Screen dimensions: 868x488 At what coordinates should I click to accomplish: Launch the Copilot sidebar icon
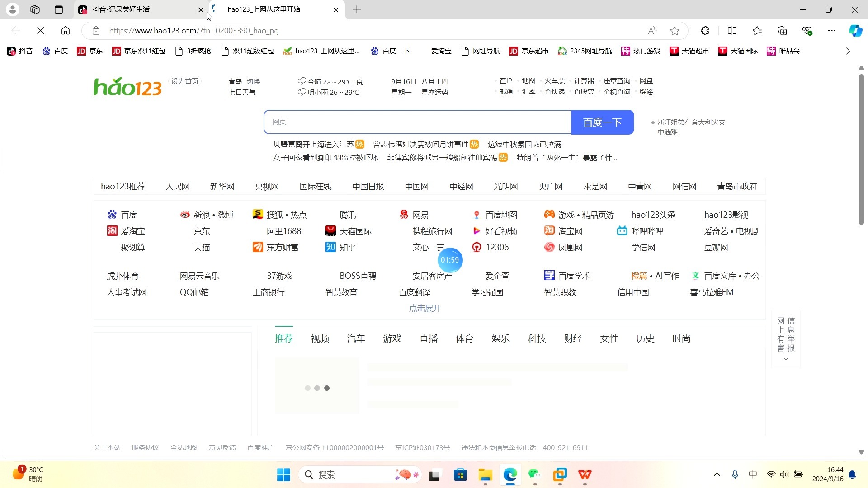(855, 31)
